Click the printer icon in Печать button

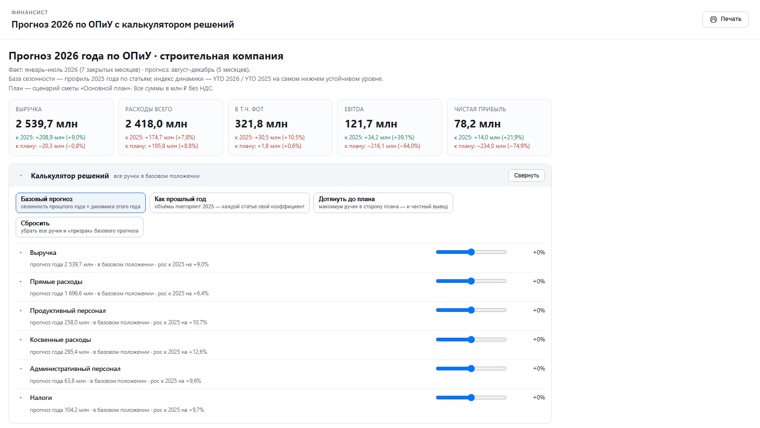coord(713,19)
